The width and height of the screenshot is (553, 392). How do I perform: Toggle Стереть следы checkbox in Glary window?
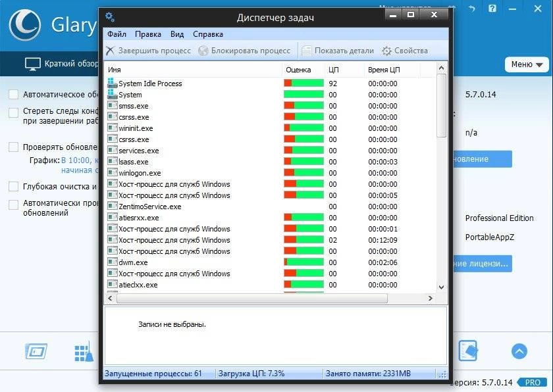coord(13,112)
